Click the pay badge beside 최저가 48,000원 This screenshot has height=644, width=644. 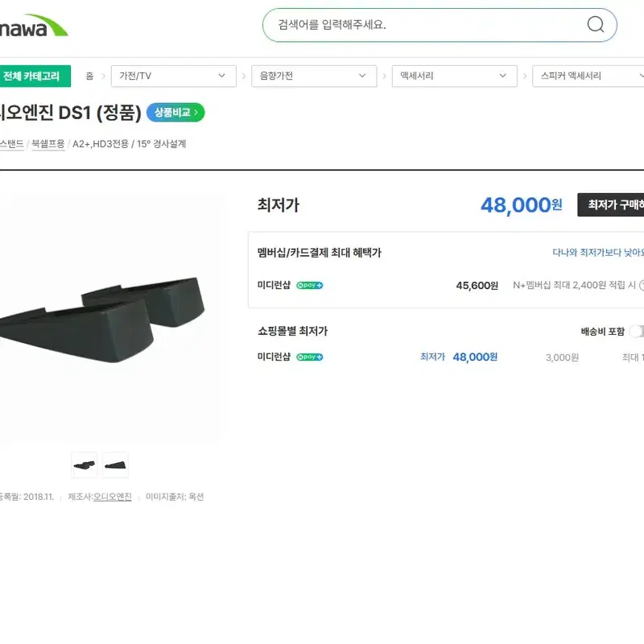pyautogui.click(x=310, y=357)
